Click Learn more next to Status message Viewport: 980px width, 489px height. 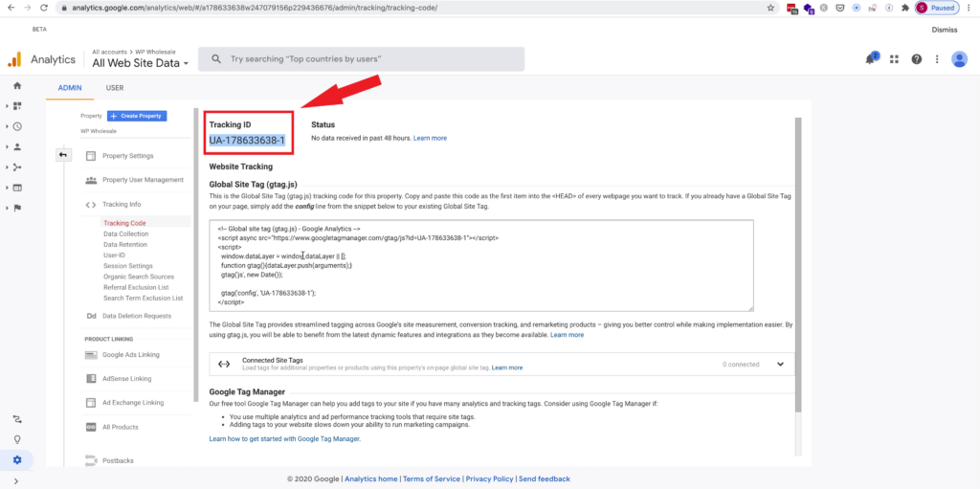[x=430, y=138]
